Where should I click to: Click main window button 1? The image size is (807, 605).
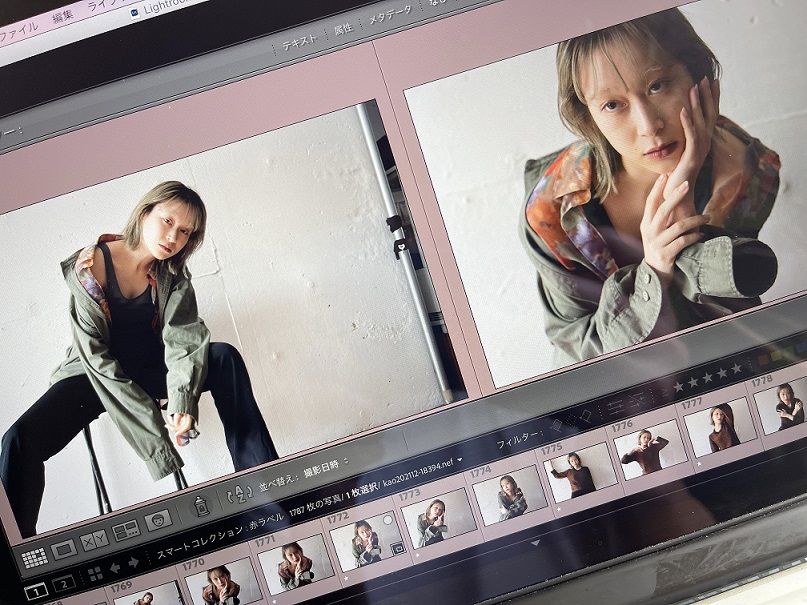[37, 592]
